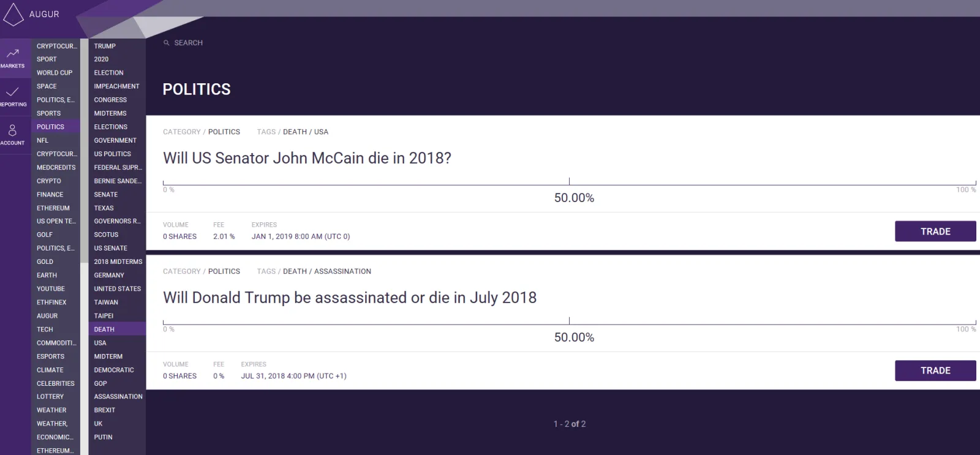Select the CELEBRITIES category

coord(55,383)
